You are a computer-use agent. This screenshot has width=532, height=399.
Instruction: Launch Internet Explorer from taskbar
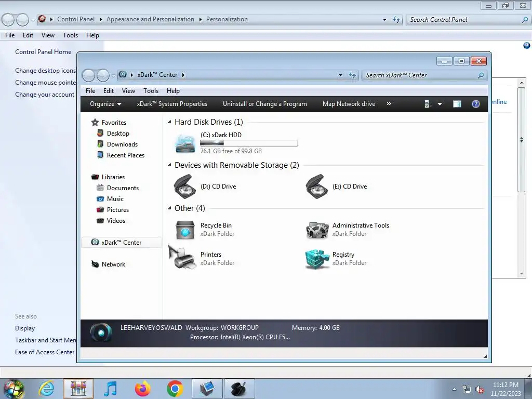coord(46,389)
